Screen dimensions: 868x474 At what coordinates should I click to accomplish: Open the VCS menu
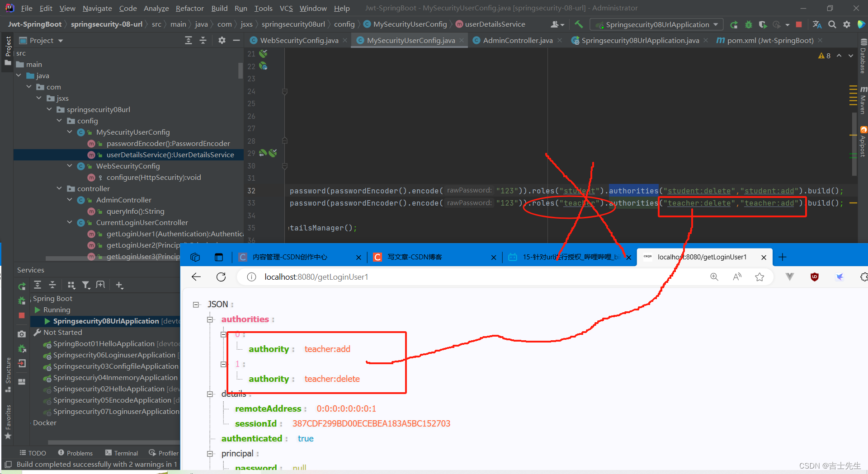click(x=286, y=8)
